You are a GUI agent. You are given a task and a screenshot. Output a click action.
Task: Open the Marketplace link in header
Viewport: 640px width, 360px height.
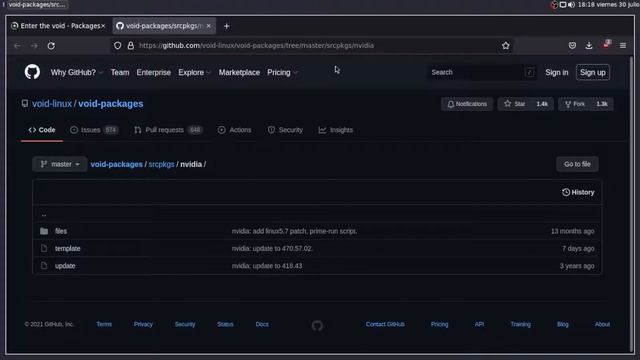click(239, 72)
